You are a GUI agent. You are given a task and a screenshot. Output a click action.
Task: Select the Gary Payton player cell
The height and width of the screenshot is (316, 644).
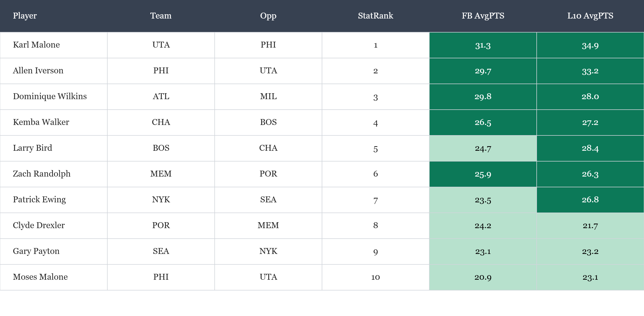pos(36,251)
